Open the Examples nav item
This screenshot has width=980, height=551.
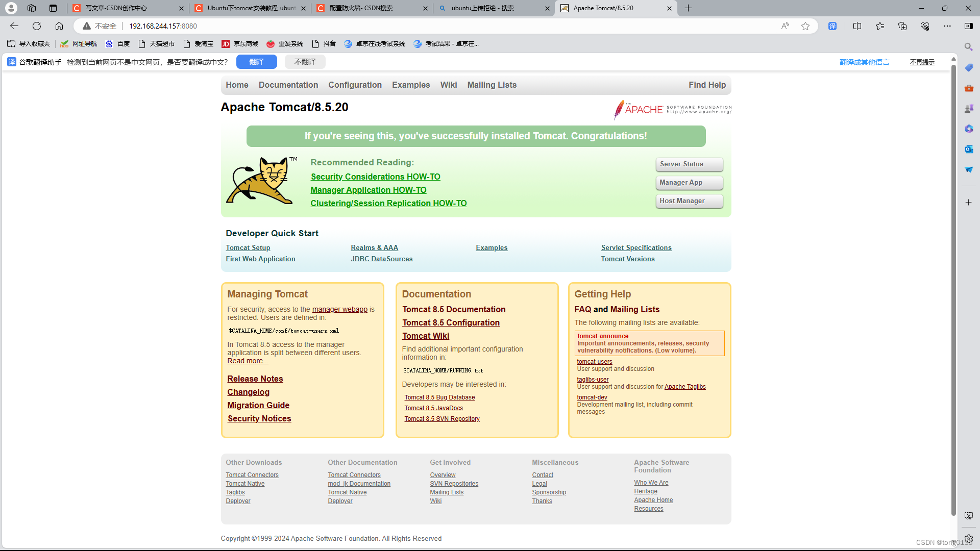pos(411,85)
